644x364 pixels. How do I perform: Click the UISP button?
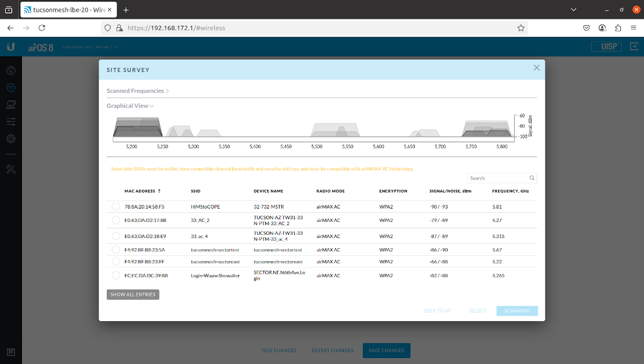tap(606, 47)
